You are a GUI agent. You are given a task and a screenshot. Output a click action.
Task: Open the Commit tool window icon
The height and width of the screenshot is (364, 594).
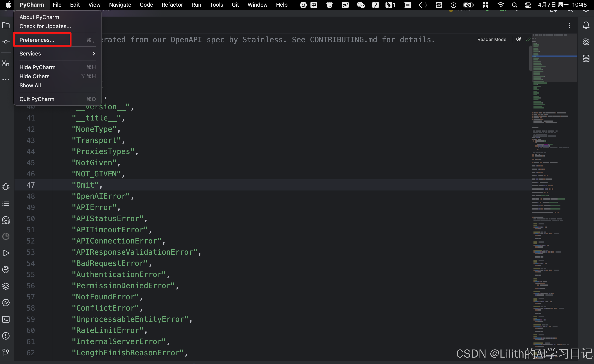pos(6,42)
